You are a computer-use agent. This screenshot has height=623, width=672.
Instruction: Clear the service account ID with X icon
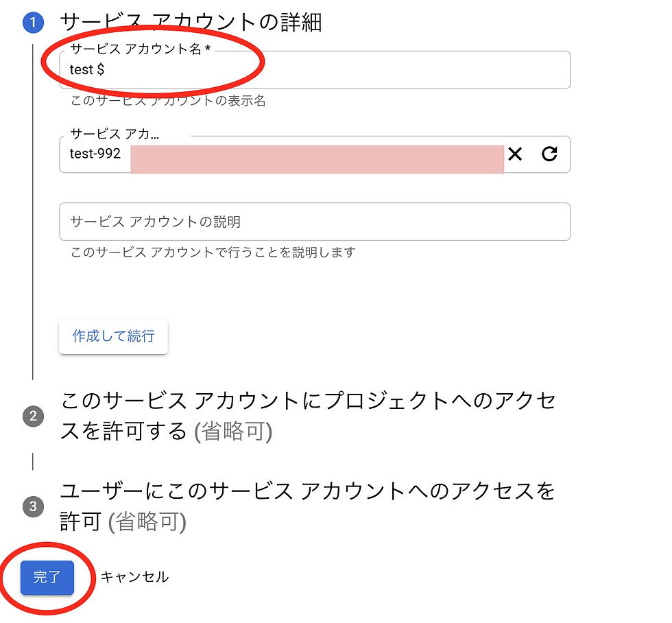click(515, 154)
